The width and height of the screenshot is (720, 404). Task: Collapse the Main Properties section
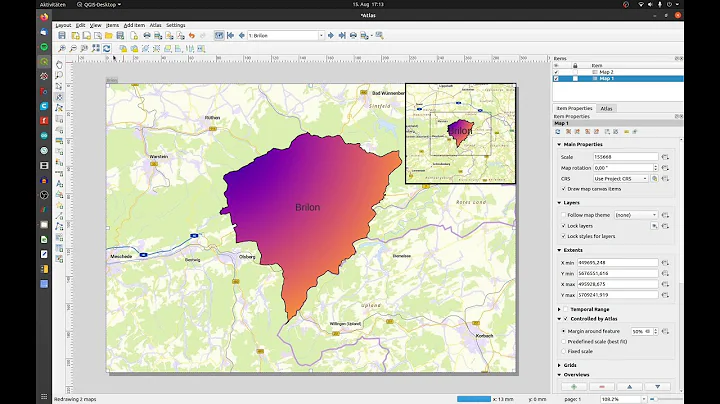coord(559,144)
